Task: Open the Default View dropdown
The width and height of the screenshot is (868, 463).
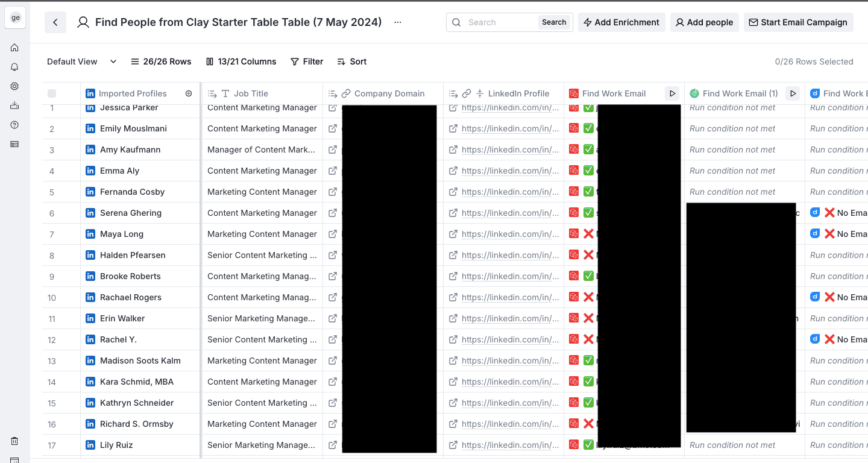Action: tap(81, 61)
